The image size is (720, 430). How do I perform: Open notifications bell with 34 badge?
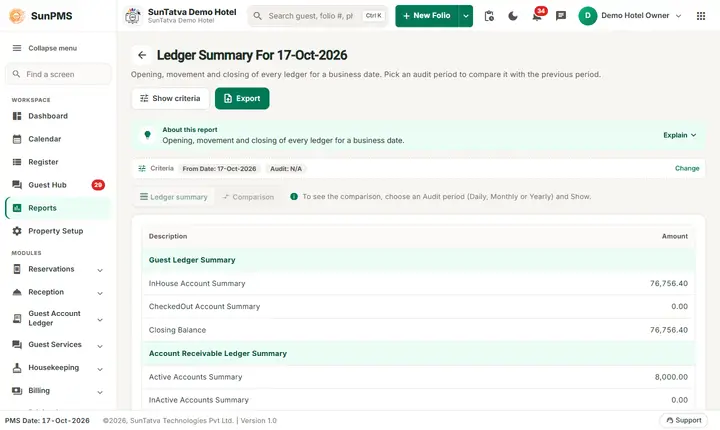point(537,16)
